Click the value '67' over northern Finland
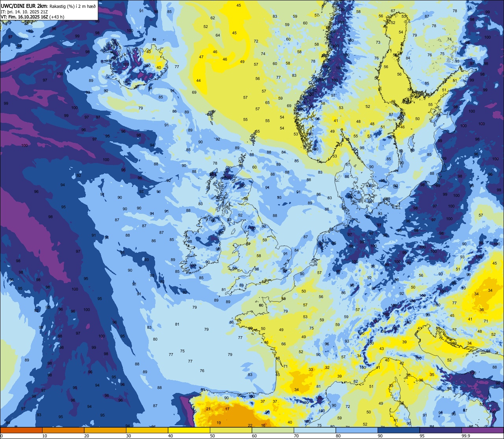This screenshot has height=439, width=504. pyautogui.click(x=393, y=11)
